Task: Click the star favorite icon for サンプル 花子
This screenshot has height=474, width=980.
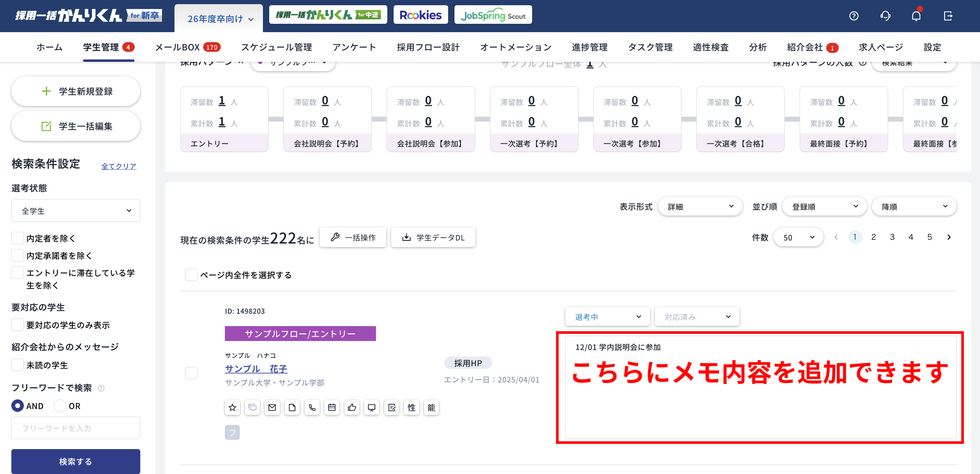Action: pos(232,407)
